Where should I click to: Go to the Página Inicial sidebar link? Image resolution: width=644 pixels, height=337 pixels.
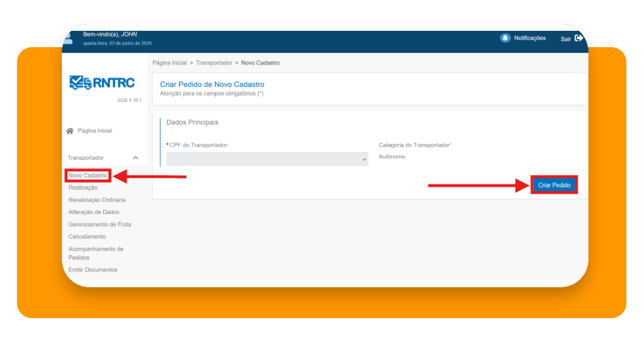point(95,131)
